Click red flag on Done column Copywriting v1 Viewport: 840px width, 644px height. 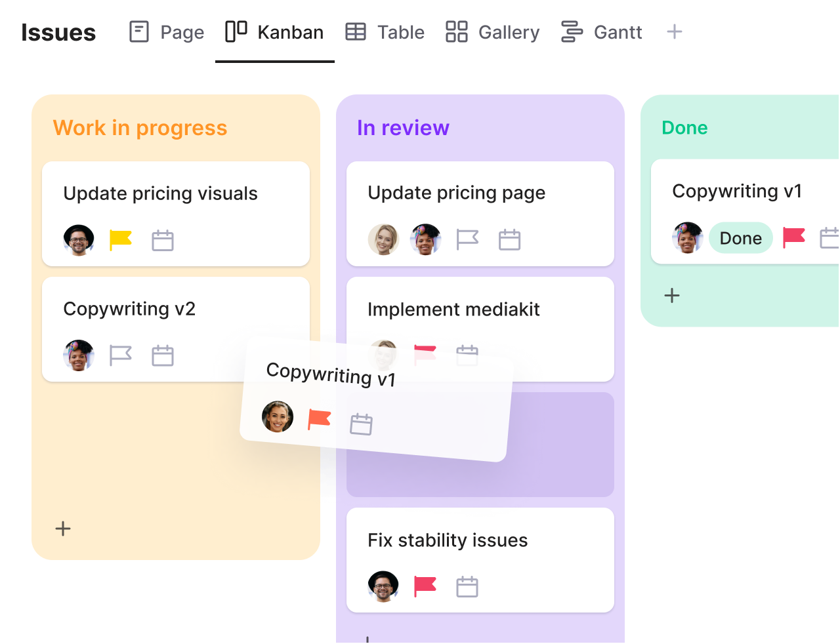tap(794, 237)
